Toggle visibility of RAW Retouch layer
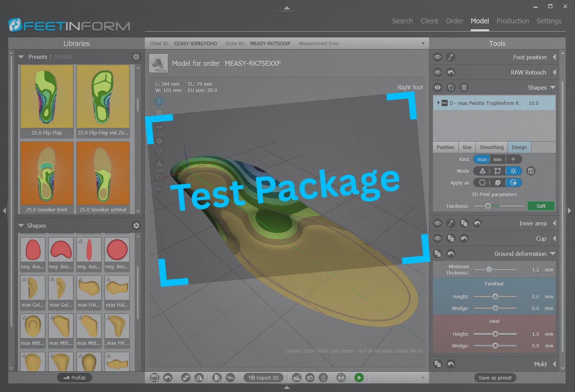The width and height of the screenshot is (575, 392). 437,72
